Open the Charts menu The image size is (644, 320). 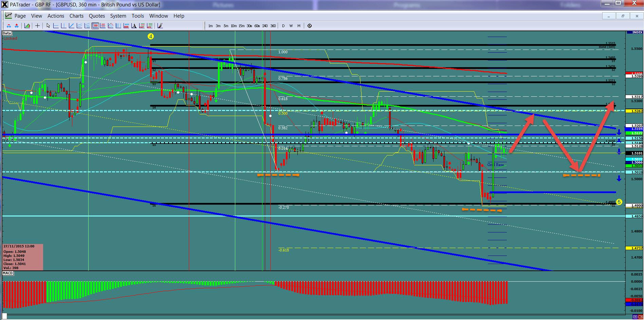[x=76, y=16]
